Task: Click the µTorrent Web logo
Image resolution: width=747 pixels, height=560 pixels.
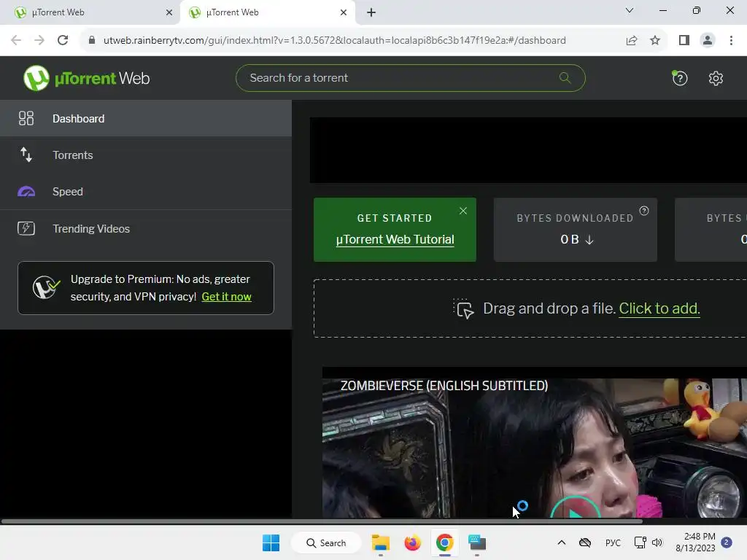Action: point(87,78)
